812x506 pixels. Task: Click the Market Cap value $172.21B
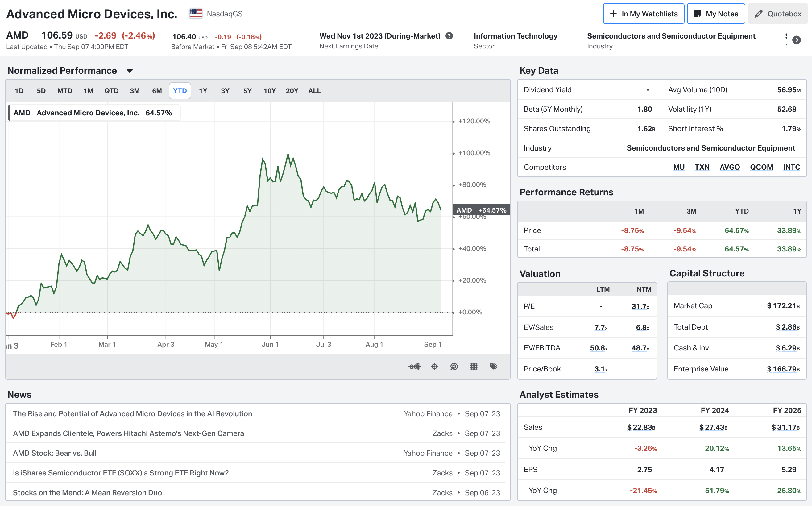click(783, 306)
